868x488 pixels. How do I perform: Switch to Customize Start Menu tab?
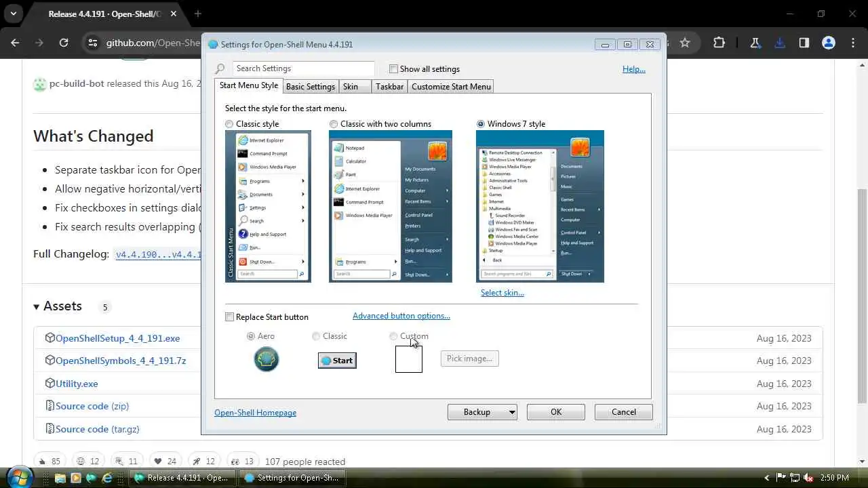[451, 87]
